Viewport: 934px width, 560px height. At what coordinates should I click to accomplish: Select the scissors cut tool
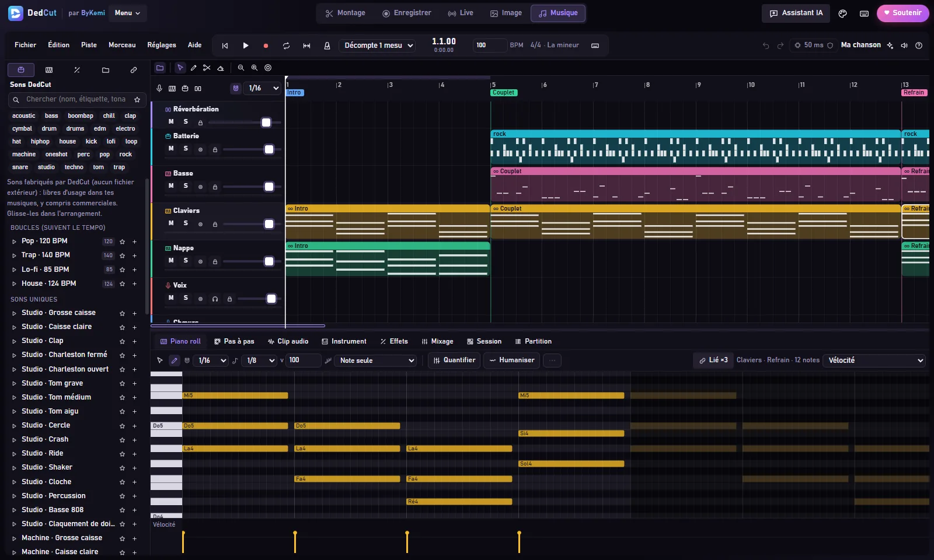(x=207, y=68)
